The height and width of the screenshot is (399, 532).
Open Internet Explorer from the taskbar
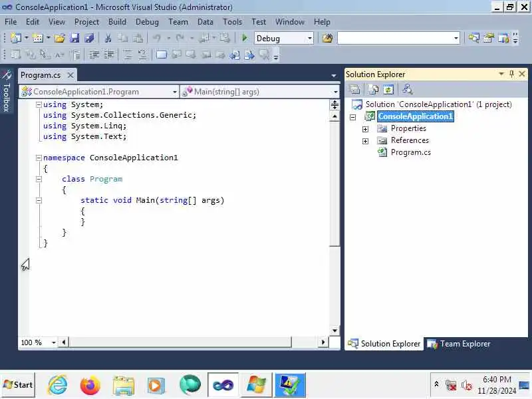(57, 386)
